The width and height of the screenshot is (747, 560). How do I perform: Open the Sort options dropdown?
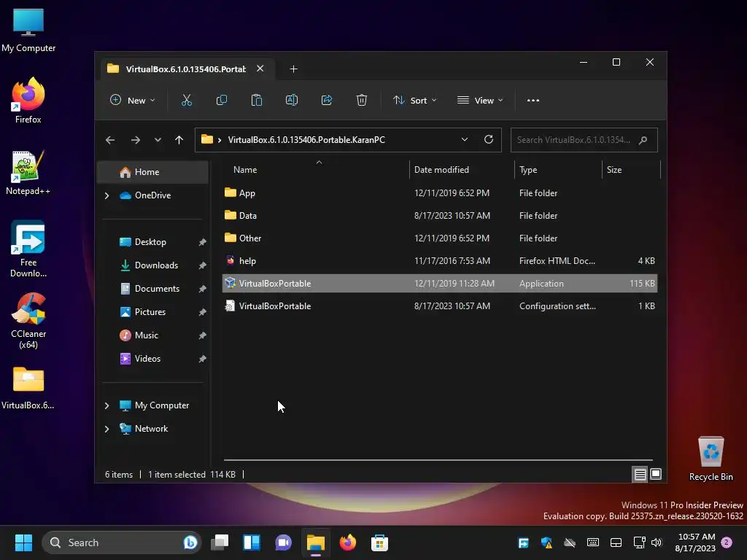tap(414, 101)
